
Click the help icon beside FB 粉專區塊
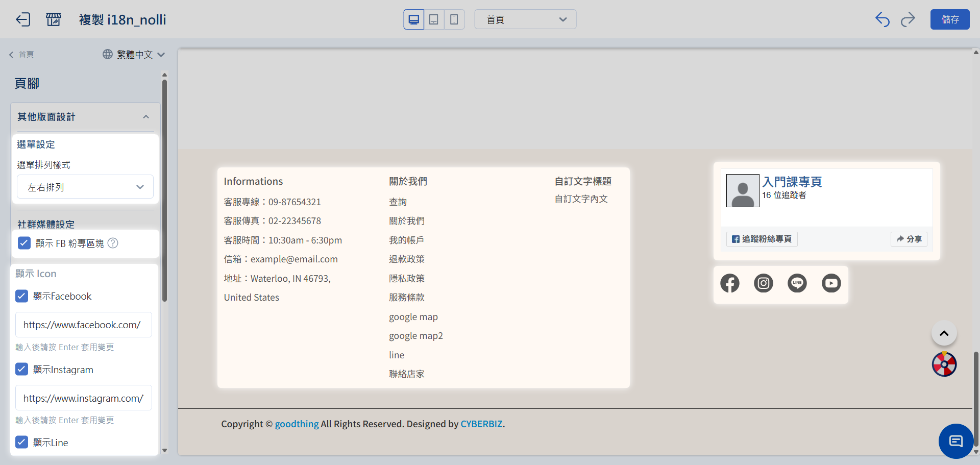pyautogui.click(x=113, y=243)
